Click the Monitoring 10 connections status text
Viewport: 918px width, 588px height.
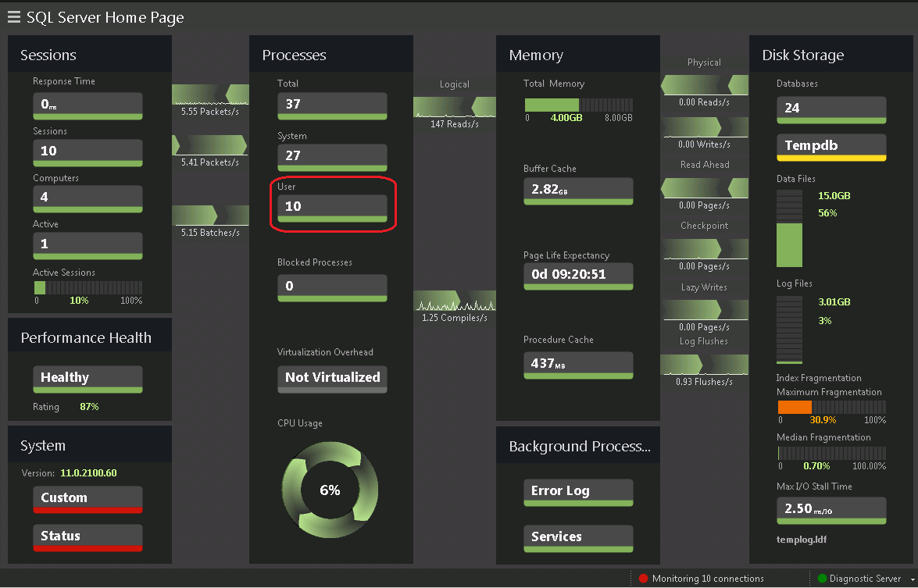(708, 579)
